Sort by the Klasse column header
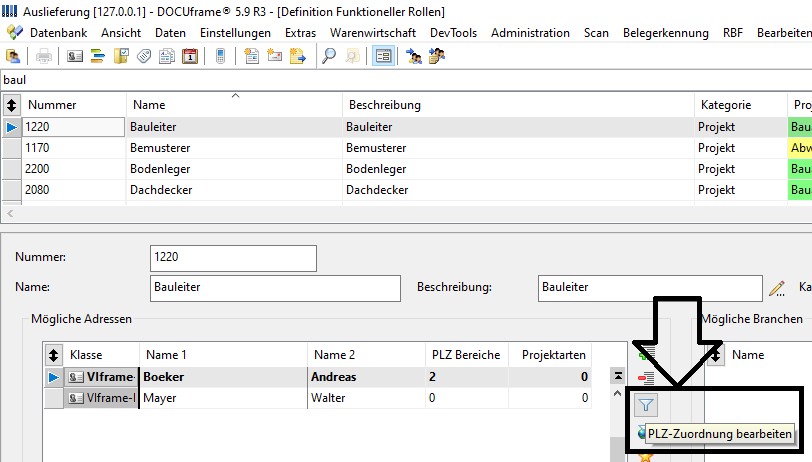 102,355
